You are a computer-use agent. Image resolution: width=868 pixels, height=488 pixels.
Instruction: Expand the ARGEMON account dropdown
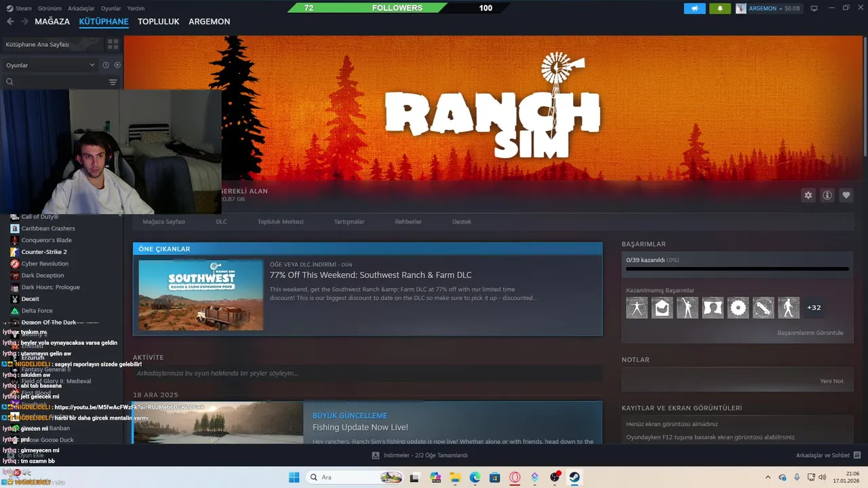click(x=768, y=8)
